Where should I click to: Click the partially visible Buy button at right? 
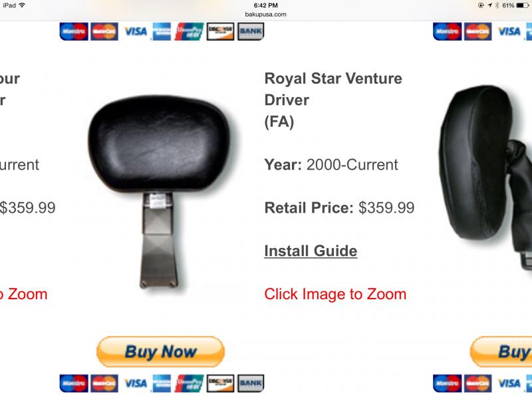(x=501, y=352)
